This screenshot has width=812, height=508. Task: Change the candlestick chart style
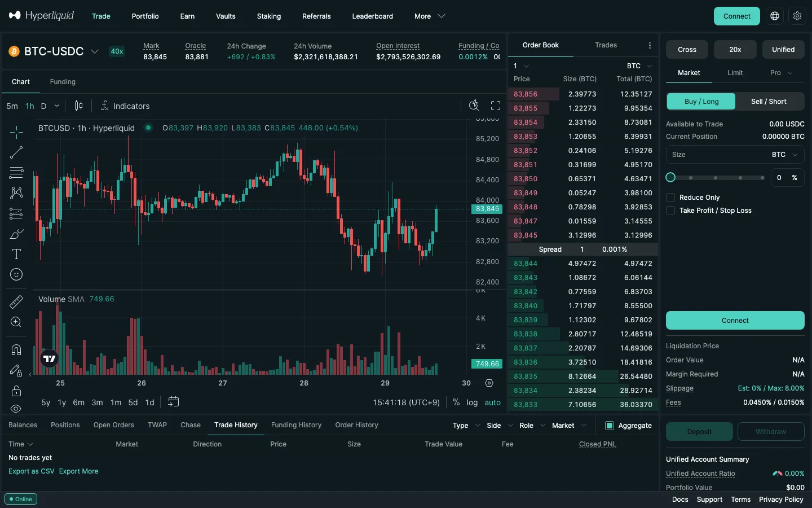[x=78, y=106]
